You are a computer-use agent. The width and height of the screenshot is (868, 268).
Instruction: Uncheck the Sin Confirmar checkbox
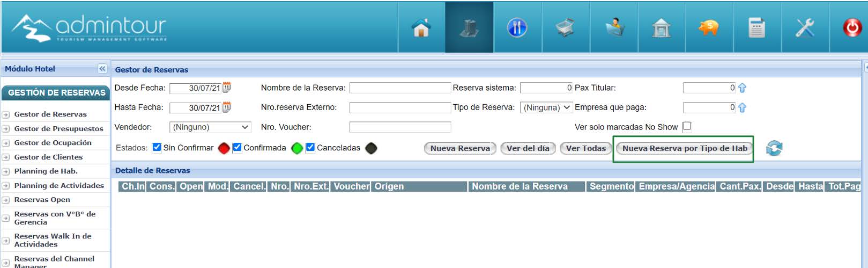[157, 147]
